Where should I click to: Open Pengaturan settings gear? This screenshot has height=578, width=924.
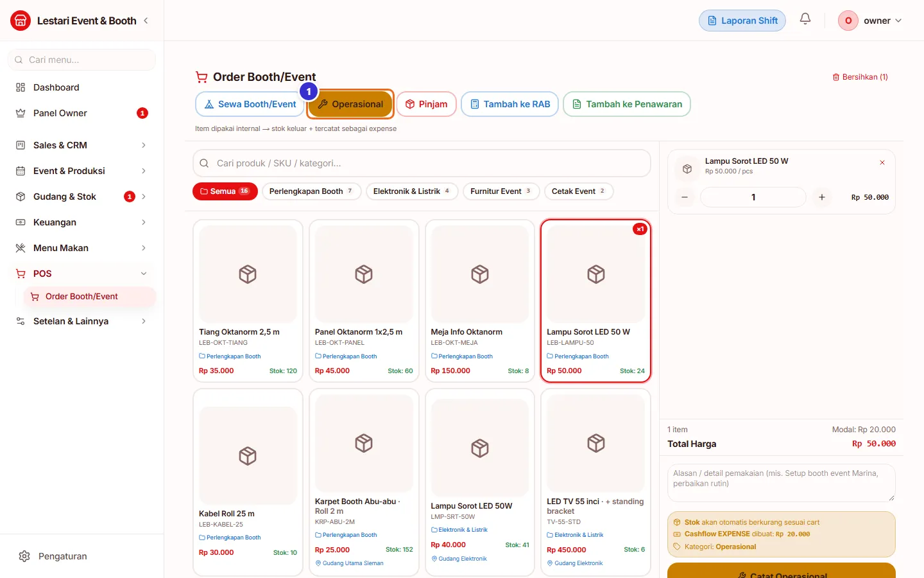pyautogui.click(x=24, y=556)
